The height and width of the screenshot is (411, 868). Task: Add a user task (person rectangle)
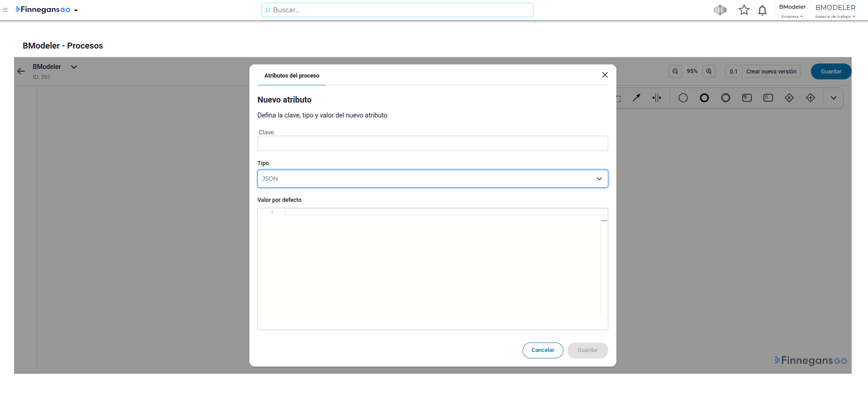point(768,98)
